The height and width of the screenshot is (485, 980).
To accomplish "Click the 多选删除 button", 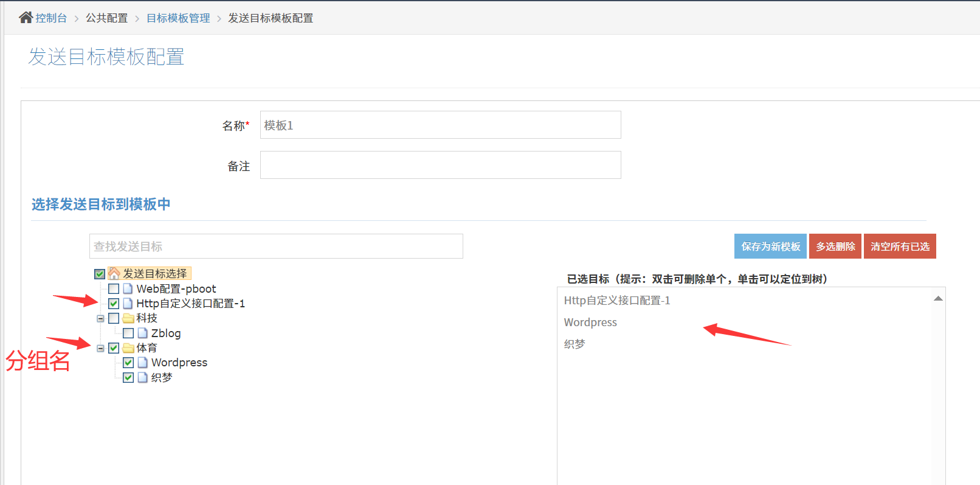I will pos(835,246).
